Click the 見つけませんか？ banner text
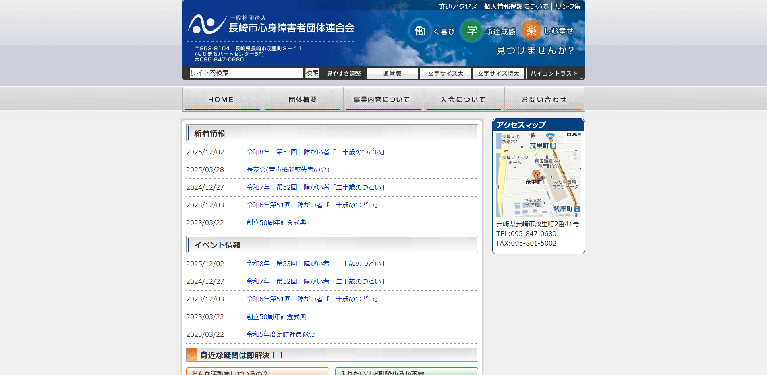 pos(535,50)
